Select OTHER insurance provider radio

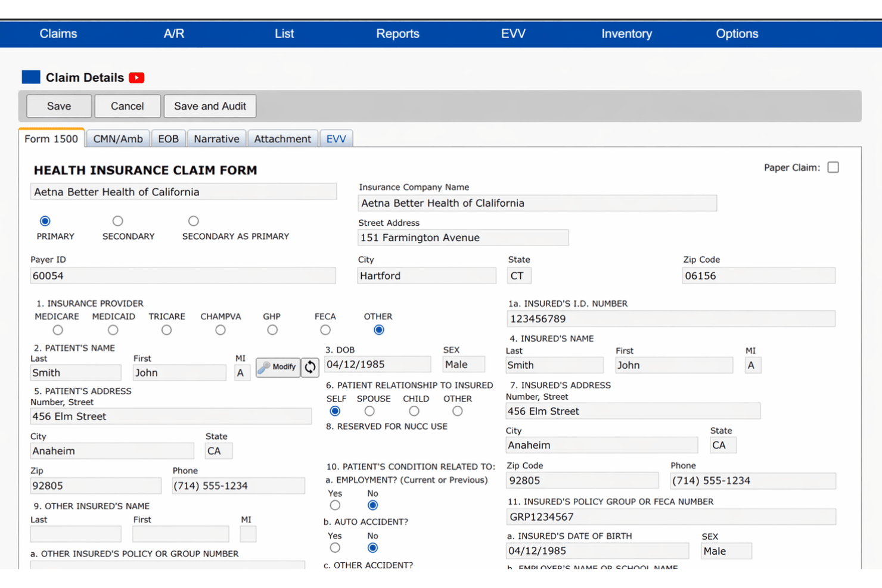[378, 330]
